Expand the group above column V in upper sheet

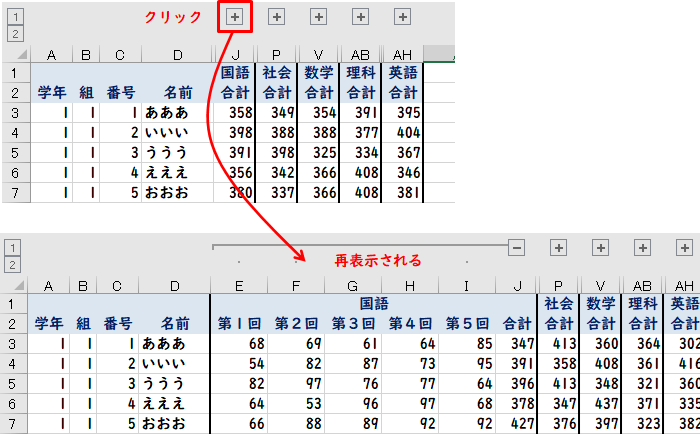click(x=318, y=17)
